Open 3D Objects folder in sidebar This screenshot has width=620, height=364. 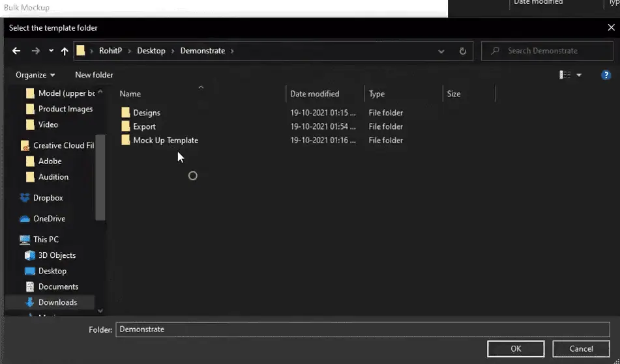[57, 255]
